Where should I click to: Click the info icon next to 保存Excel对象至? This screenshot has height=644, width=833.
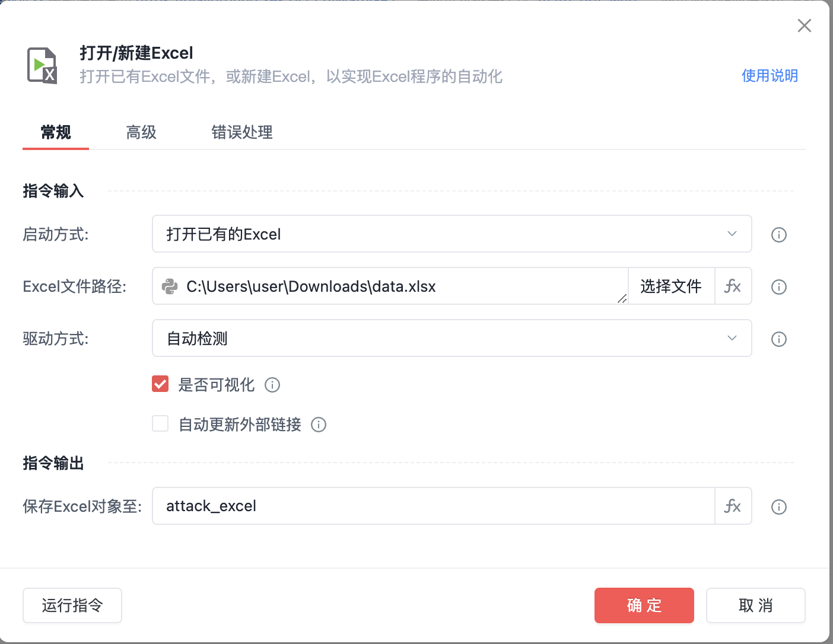pos(778,507)
